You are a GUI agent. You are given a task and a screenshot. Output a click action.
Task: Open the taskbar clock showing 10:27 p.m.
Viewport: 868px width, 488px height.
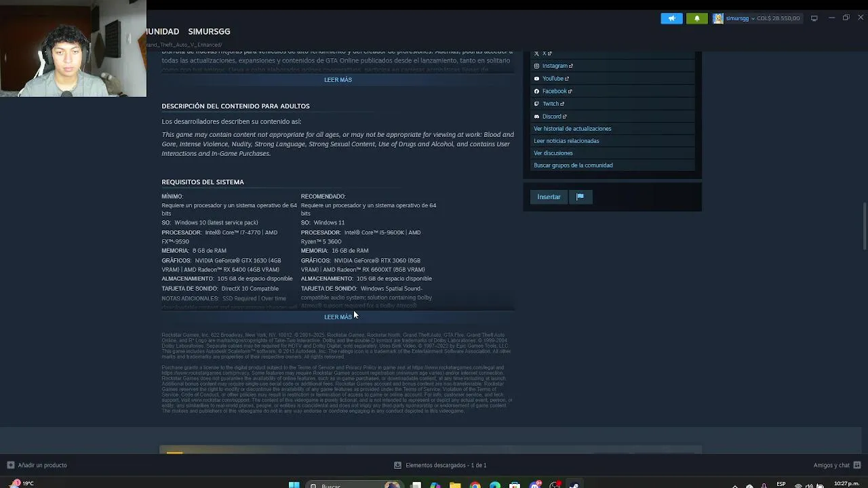click(x=846, y=484)
